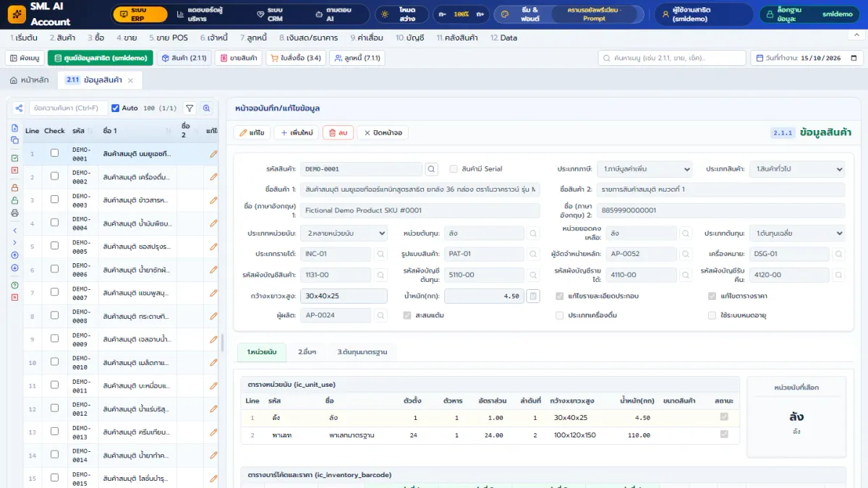The width and height of the screenshot is (868, 488).
Task: Click edit pencil icon for DEMO-0001 row
Action: click(x=213, y=153)
